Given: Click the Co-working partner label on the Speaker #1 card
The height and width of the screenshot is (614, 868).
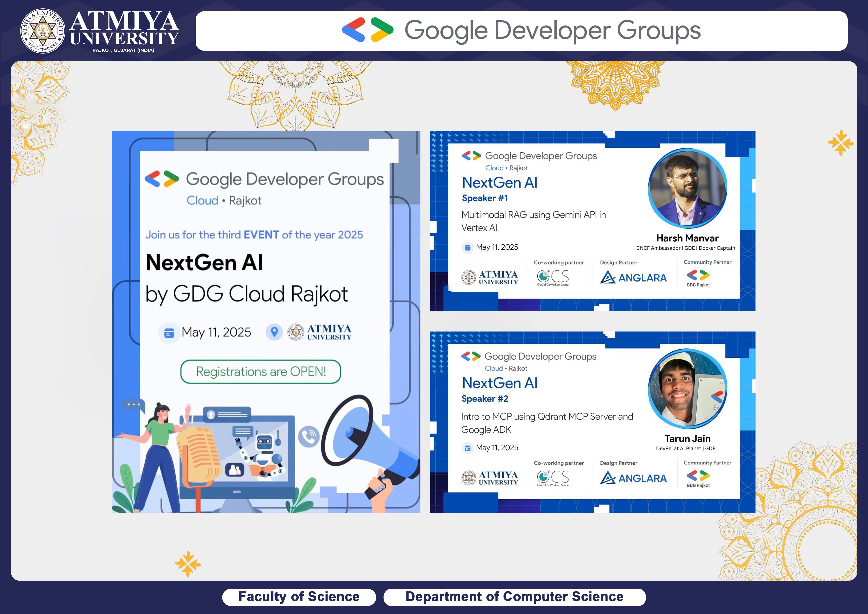Looking at the screenshot, I should [559, 262].
